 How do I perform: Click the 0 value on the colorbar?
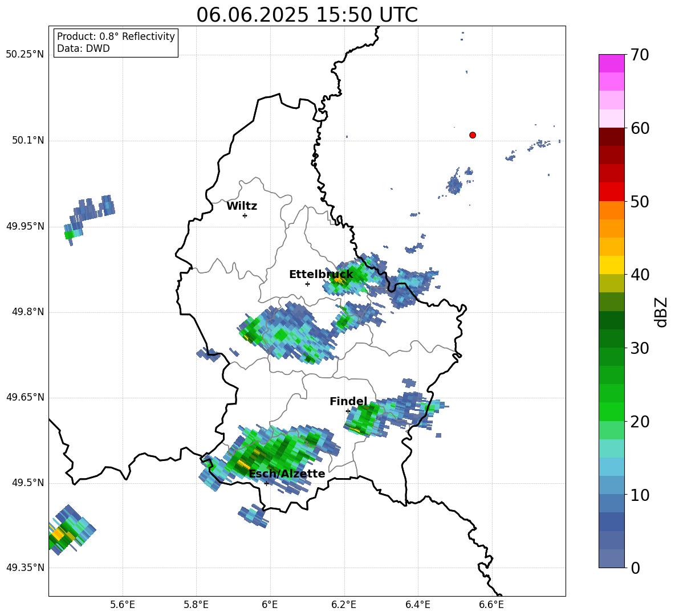pyautogui.click(x=636, y=568)
